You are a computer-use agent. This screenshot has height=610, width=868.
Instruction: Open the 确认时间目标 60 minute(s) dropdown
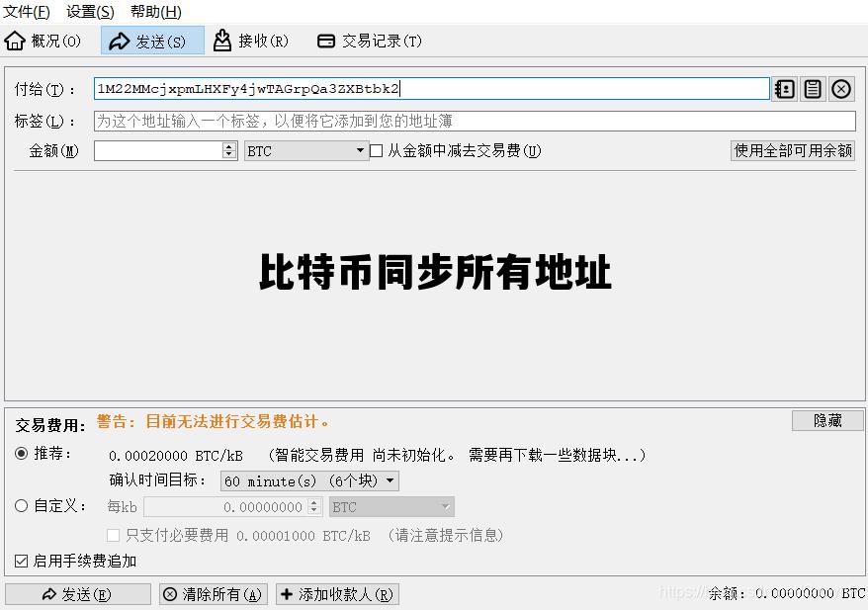309,480
